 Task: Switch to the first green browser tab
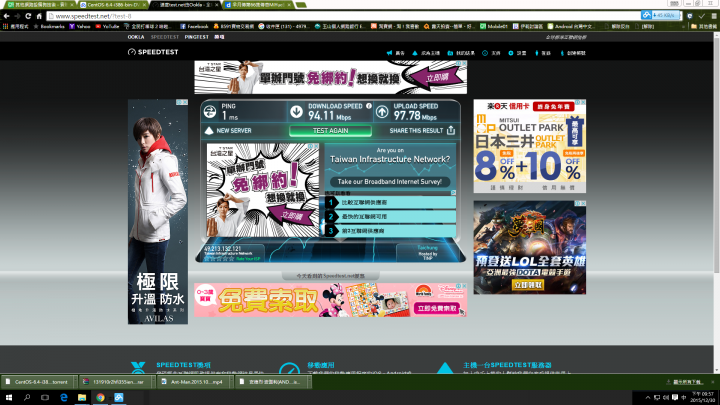pyautogui.click(x=40, y=5)
